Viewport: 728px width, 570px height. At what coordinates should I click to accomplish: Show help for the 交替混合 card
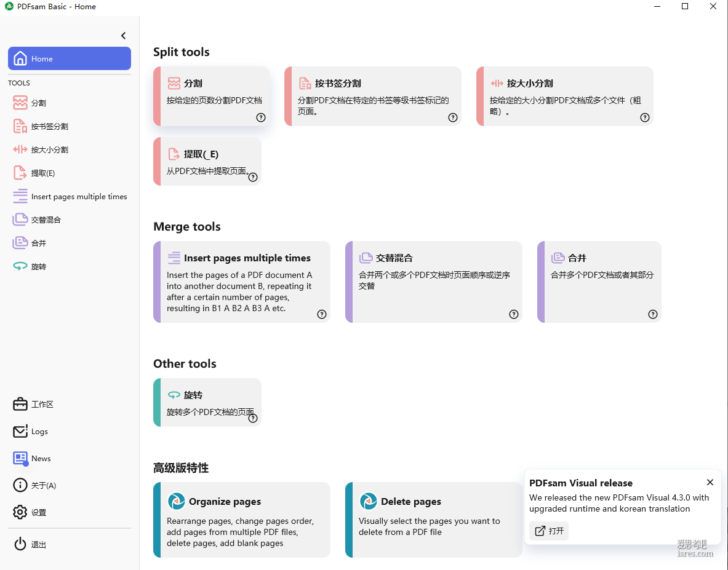point(513,314)
